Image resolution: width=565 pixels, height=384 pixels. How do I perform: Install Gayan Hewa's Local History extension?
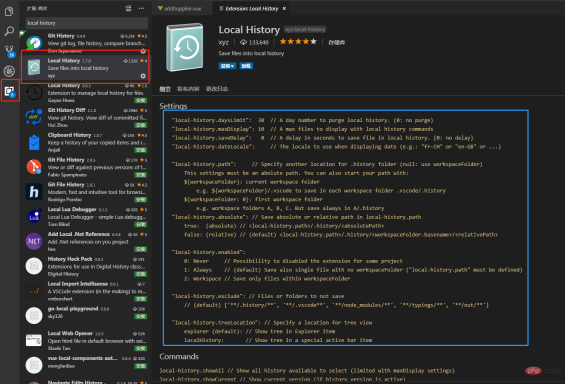tap(141, 101)
